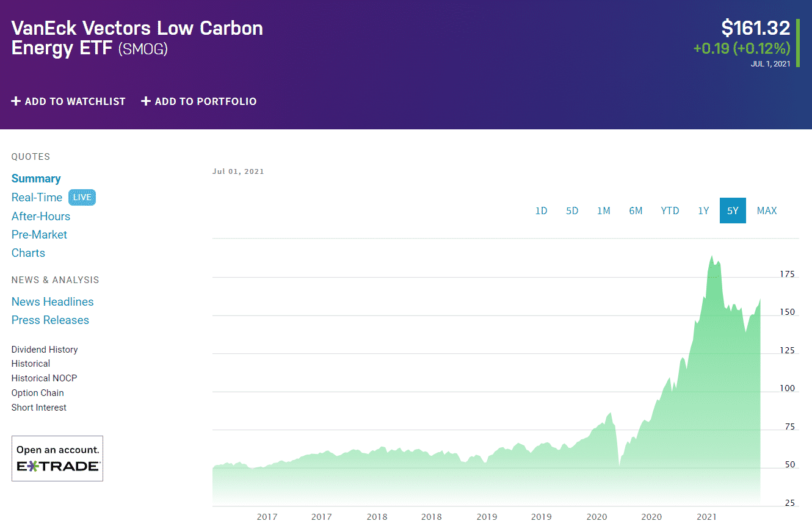Click the JUL 1, 2021 date under price
The width and height of the screenshot is (812, 529).
tap(770, 63)
